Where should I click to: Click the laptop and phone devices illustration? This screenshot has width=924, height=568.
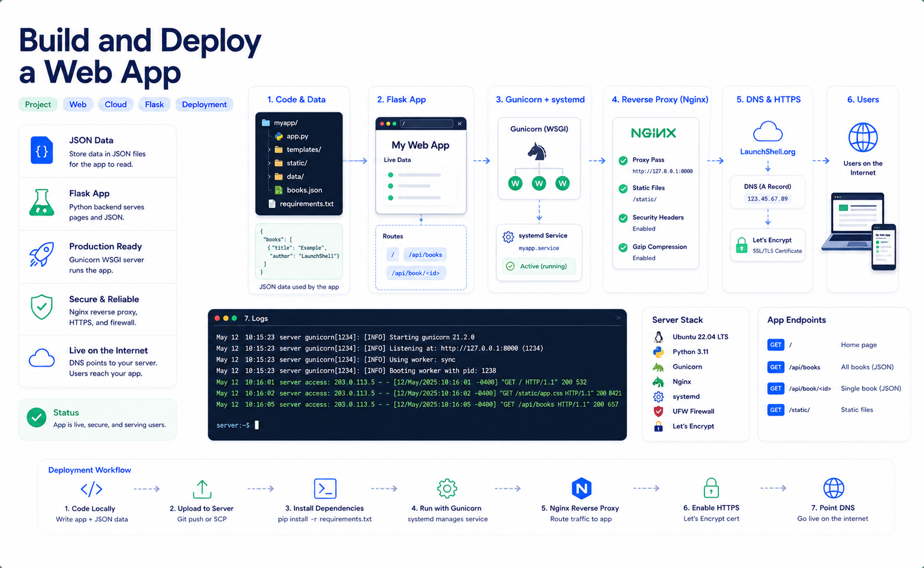pos(858,231)
